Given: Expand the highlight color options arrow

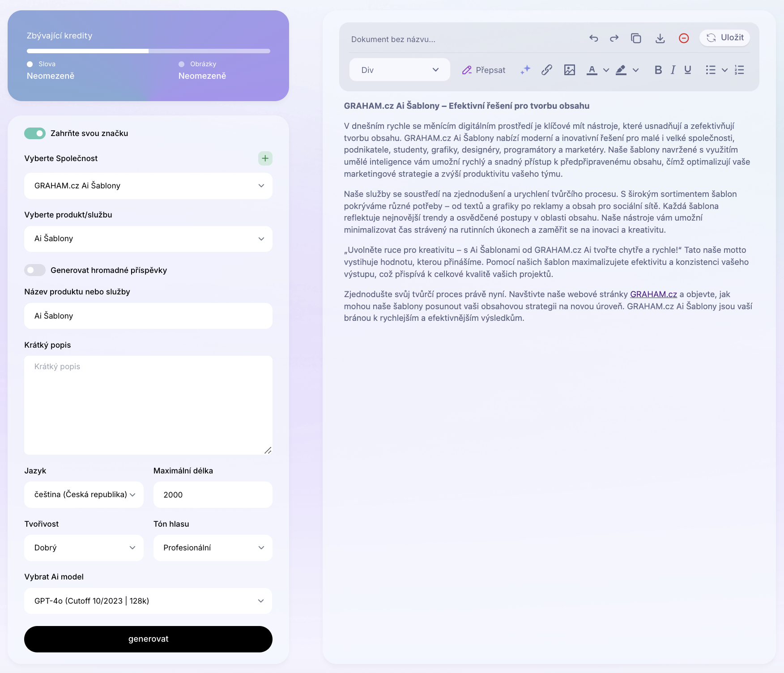Looking at the screenshot, I should (635, 70).
